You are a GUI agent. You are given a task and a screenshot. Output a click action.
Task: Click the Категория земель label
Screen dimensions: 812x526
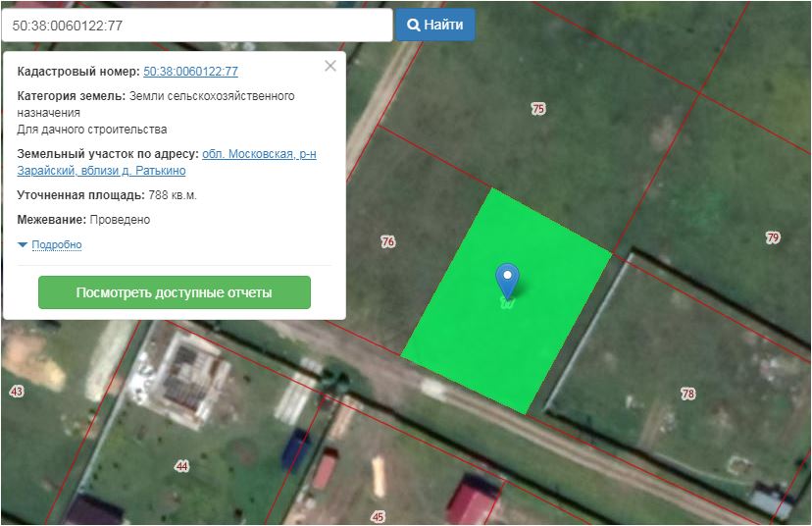(71, 96)
